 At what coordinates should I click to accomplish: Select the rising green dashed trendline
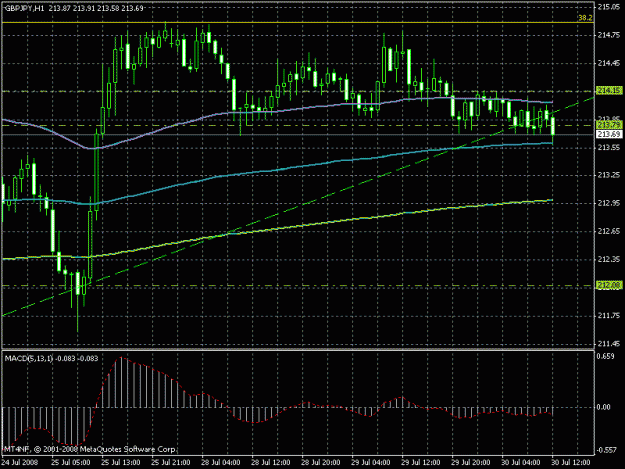click(x=299, y=206)
